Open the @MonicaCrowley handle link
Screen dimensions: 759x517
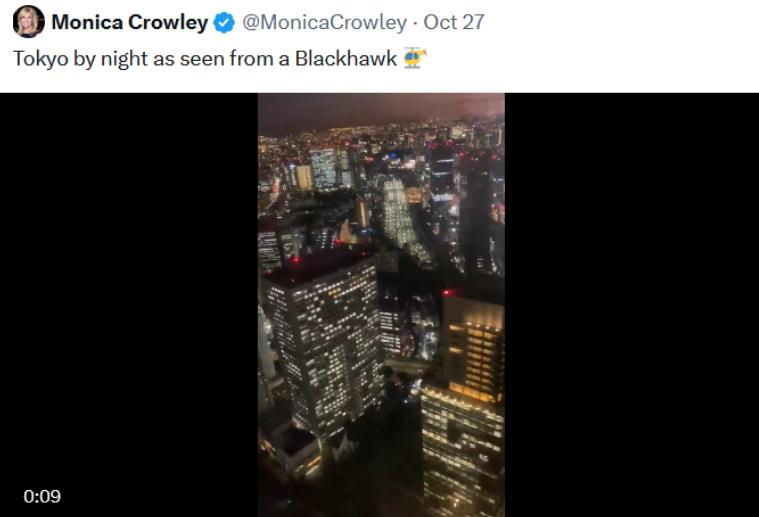click(324, 22)
